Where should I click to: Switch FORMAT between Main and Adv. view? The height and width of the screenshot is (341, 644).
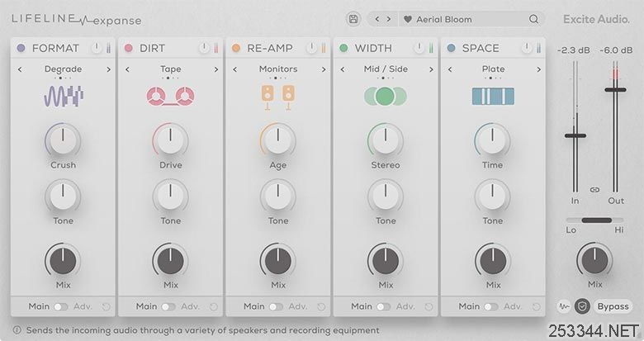(60, 307)
